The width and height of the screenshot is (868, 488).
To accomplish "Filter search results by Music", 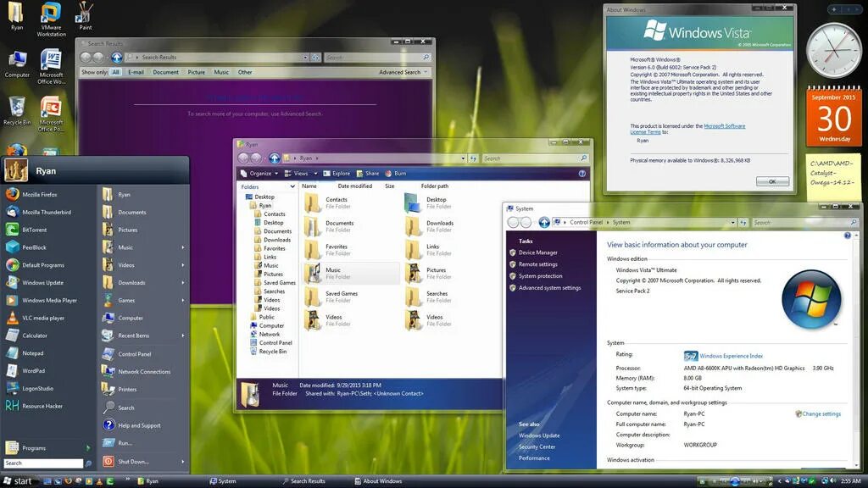I will point(221,73).
